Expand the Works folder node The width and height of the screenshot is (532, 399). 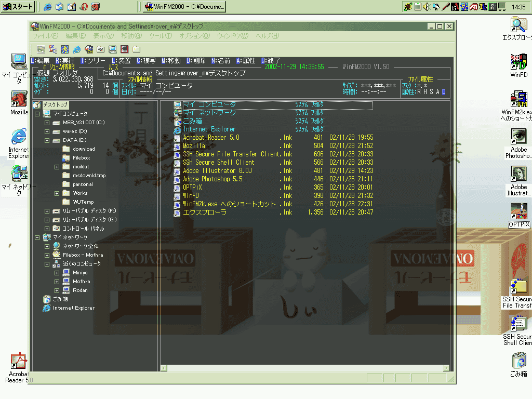(57, 193)
